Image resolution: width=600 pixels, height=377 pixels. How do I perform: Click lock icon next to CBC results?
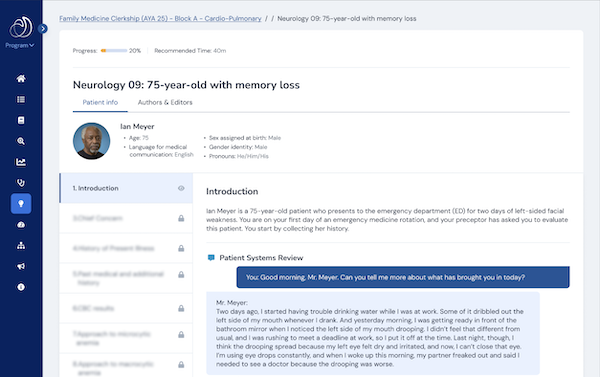[x=181, y=308]
